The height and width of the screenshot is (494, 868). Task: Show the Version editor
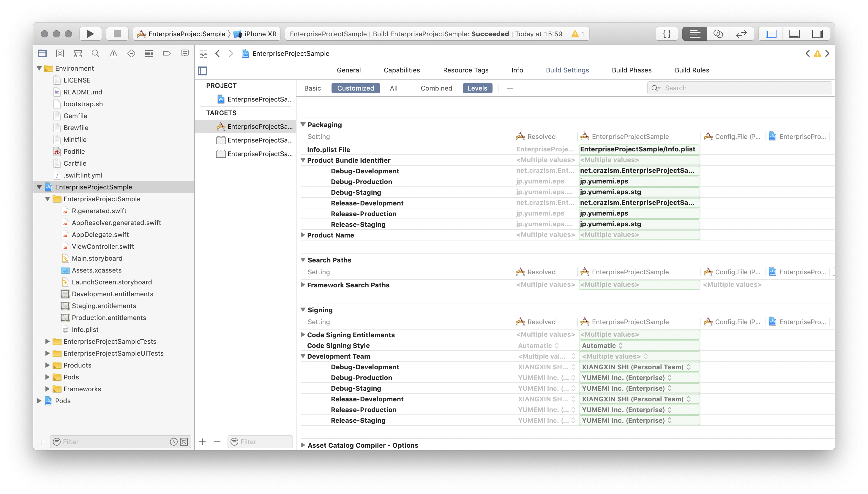click(x=741, y=34)
